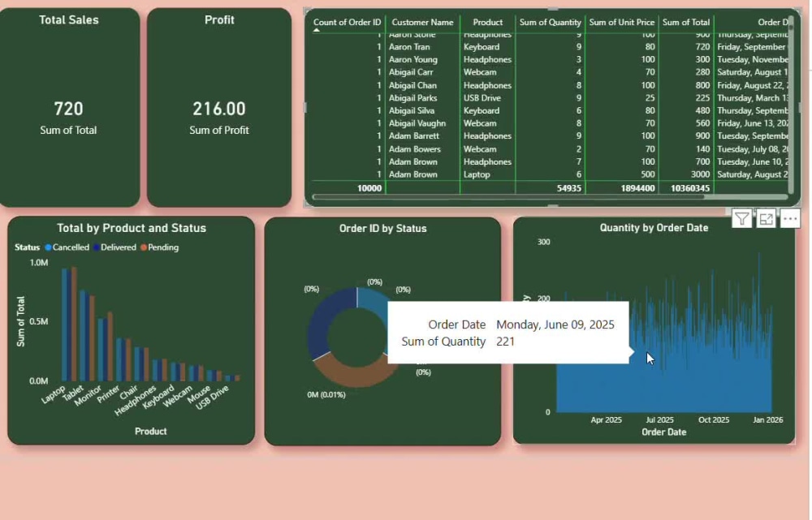Screen dimensions: 812x520
Task: Sort by Sum of Unit Price header
Action: [621, 22]
